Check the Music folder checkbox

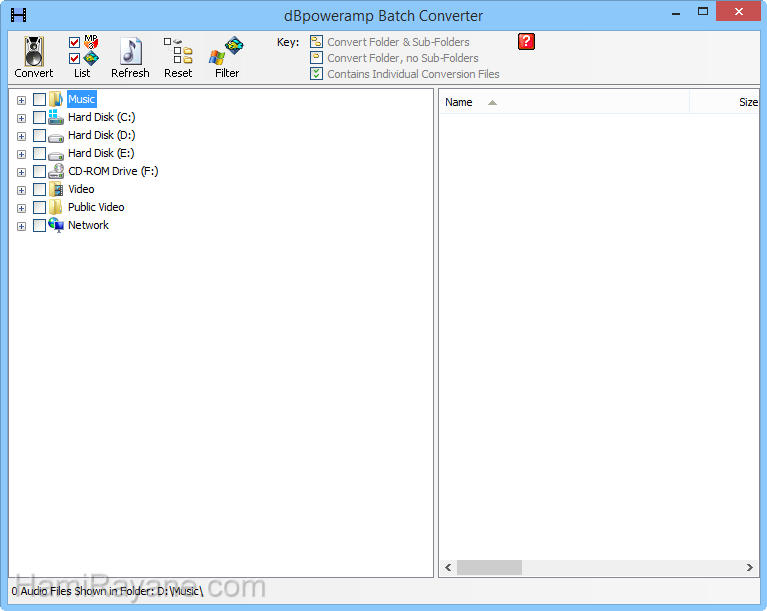[39, 100]
